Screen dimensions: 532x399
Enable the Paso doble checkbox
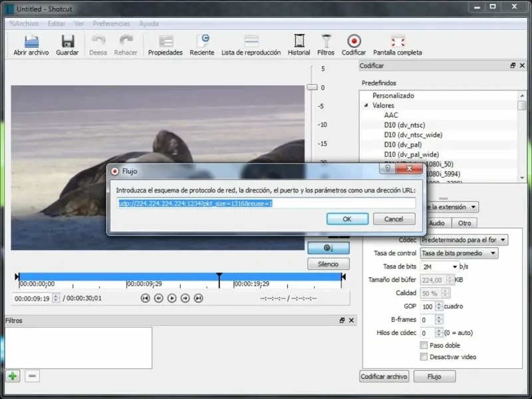(x=424, y=346)
